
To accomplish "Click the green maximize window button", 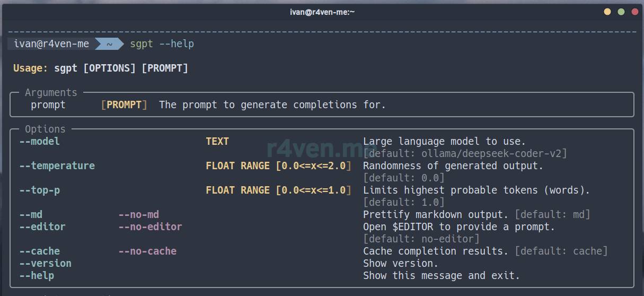I will click(x=621, y=12).
